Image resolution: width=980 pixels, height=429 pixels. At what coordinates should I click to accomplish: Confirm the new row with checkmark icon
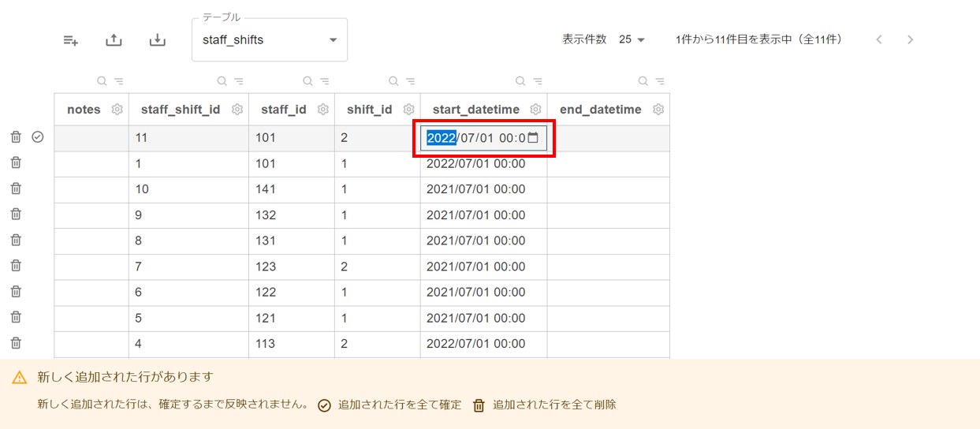coord(38,137)
